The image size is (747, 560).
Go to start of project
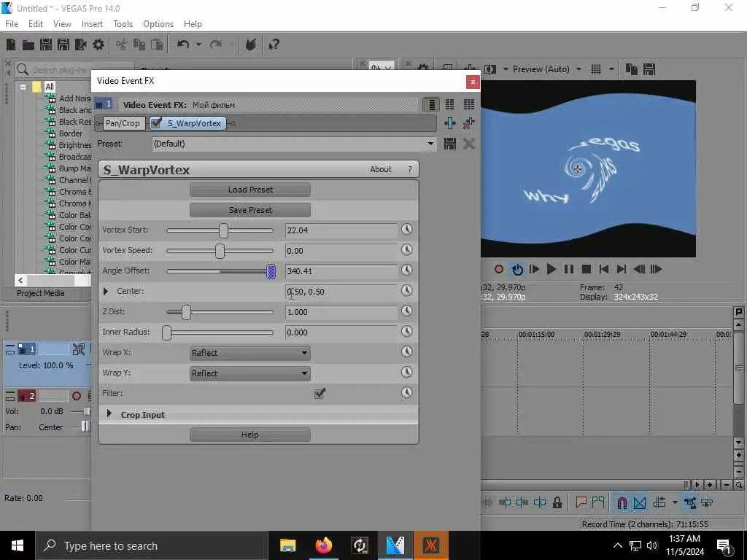(x=603, y=270)
